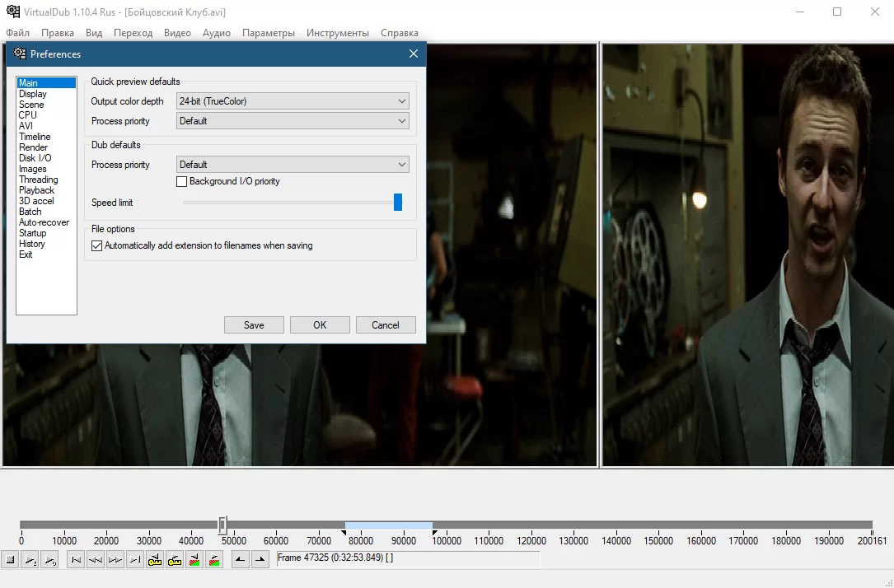The height and width of the screenshot is (588, 894).
Task: Step one frame forward
Action: coord(115,560)
